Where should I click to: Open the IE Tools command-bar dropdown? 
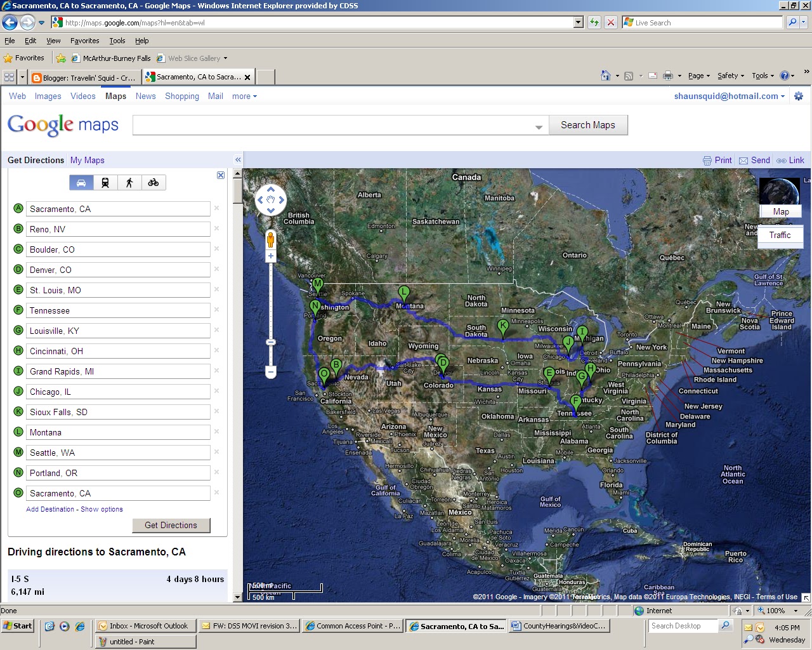(763, 76)
